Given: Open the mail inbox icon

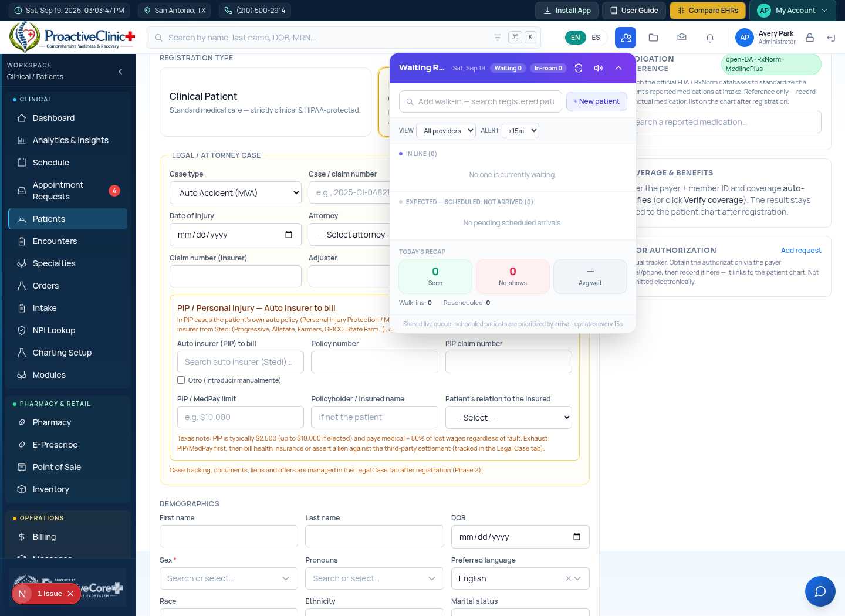Looking at the screenshot, I should tap(682, 38).
